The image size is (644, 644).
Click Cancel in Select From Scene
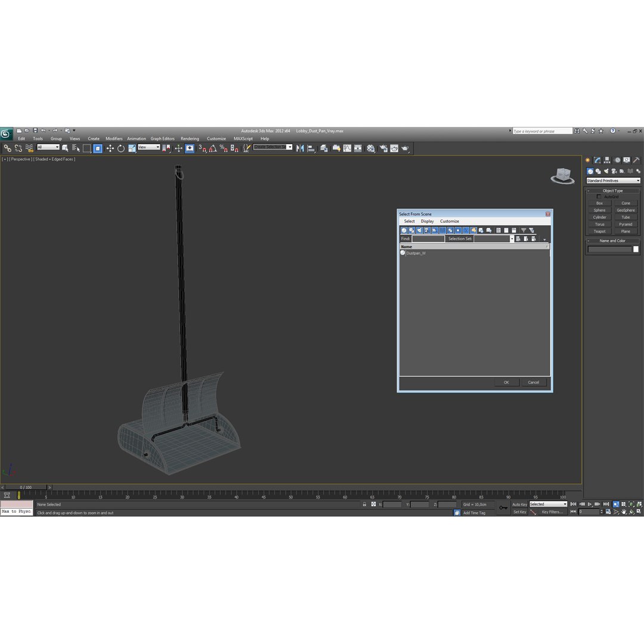tap(534, 382)
